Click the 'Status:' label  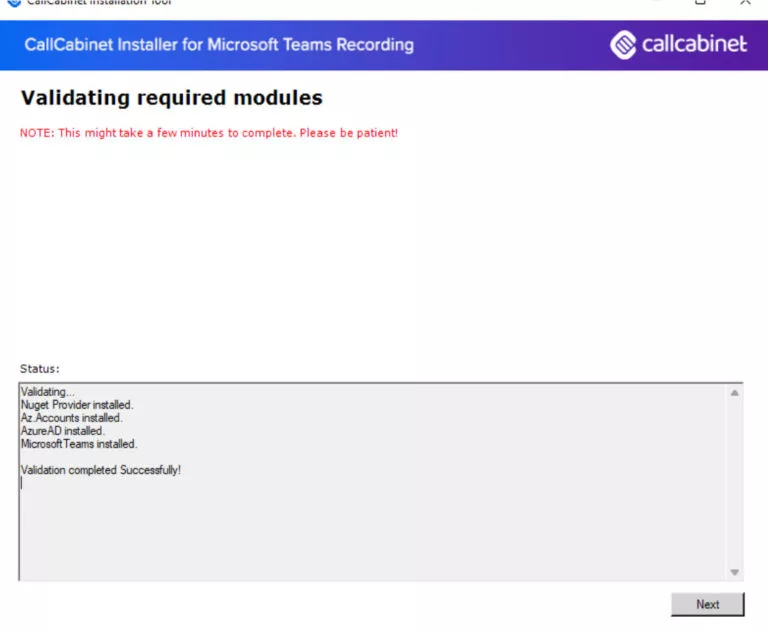coord(40,368)
